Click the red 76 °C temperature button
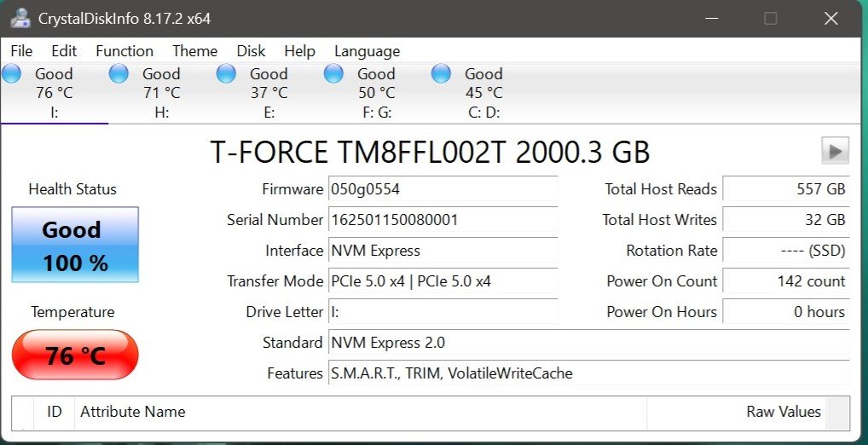 [x=75, y=355]
